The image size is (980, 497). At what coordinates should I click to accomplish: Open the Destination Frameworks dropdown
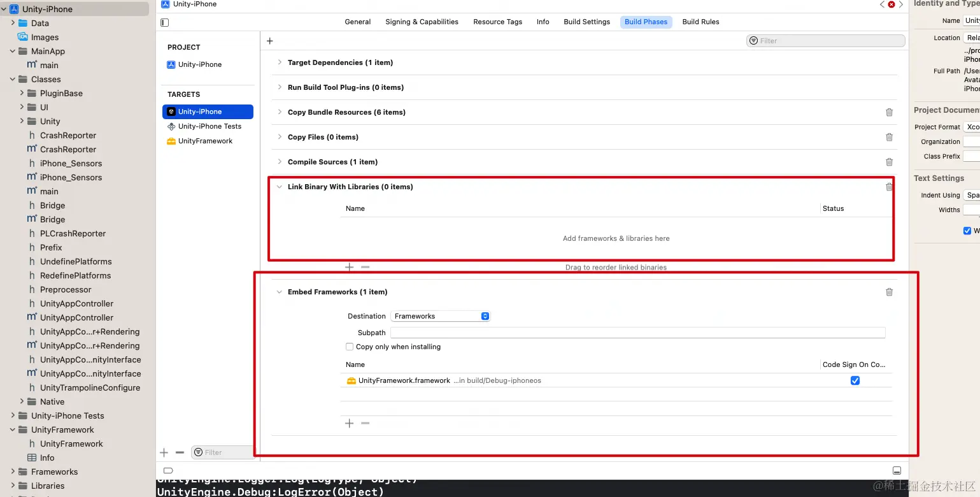(x=440, y=316)
